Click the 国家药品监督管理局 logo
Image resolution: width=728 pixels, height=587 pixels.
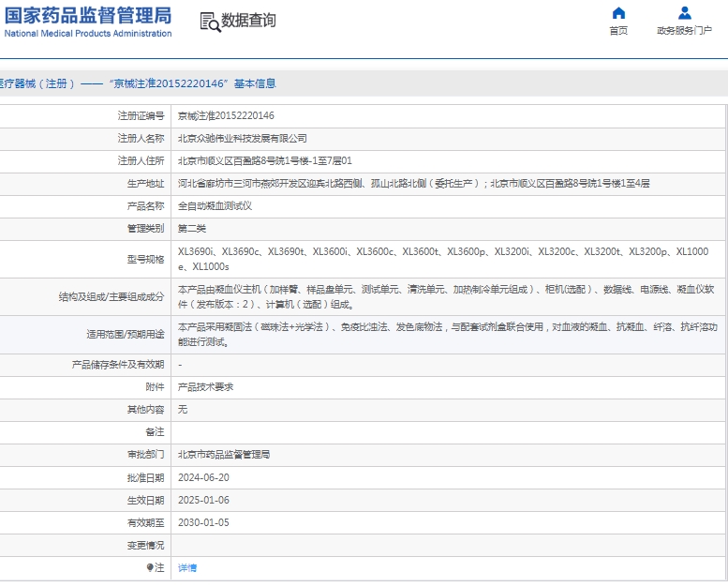point(87,15)
